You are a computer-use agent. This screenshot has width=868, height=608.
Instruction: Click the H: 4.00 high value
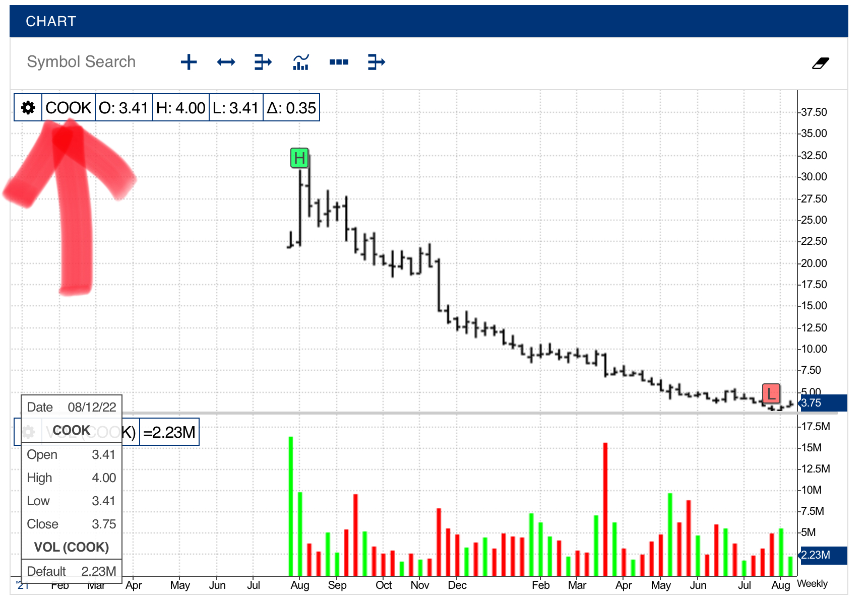pyautogui.click(x=181, y=107)
